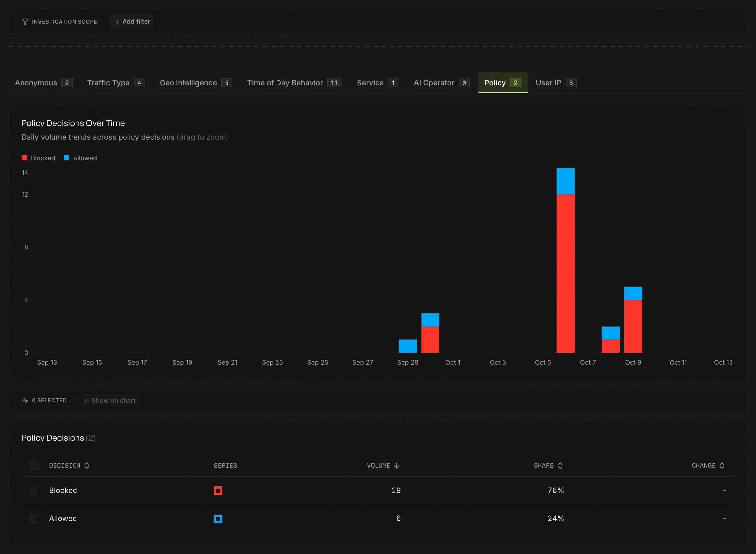Image resolution: width=756 pixels, height=554 pixels.
Task: Click the Show on chart button
Action: (109, 400)
